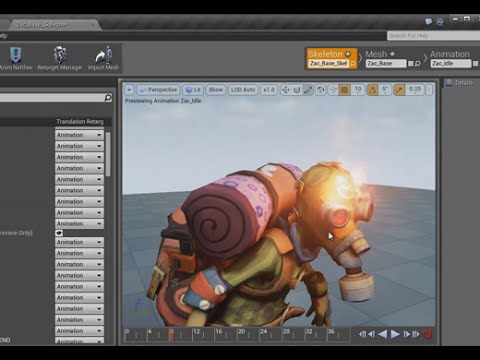480x360 pixels.
Task: Click the Zac_Base_Skel skeleton asset field
Action: (329, 63)
